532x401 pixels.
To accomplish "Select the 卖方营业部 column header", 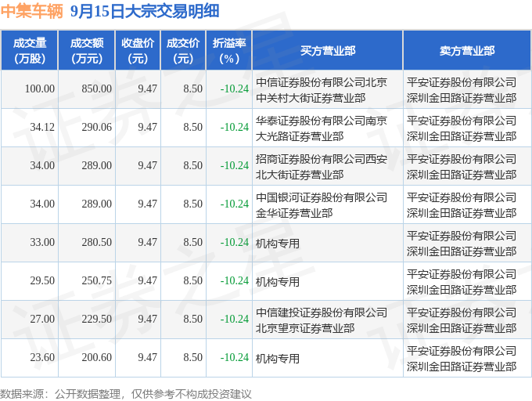I will tap(467, 51).
